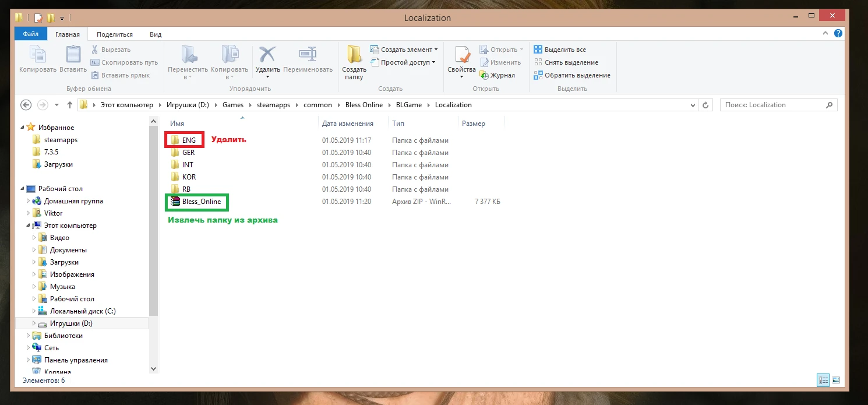Select Панель управления in the tree
Viewport: 868px width, 405px height.
(76, 360)
